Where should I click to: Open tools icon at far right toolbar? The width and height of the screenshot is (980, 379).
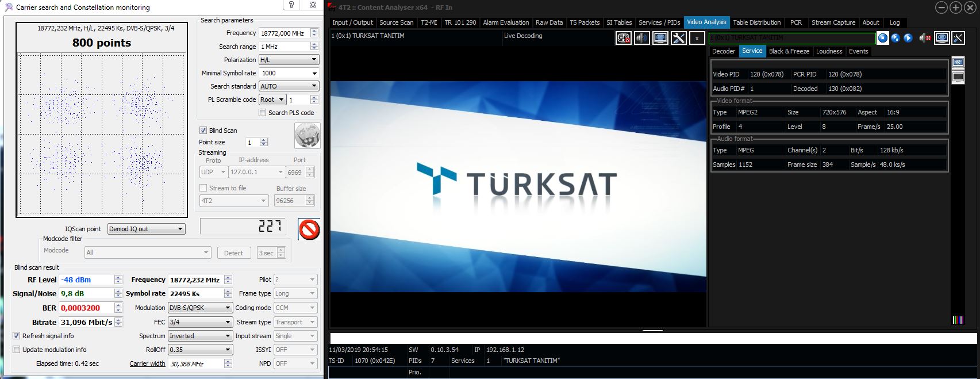[958, 38]
